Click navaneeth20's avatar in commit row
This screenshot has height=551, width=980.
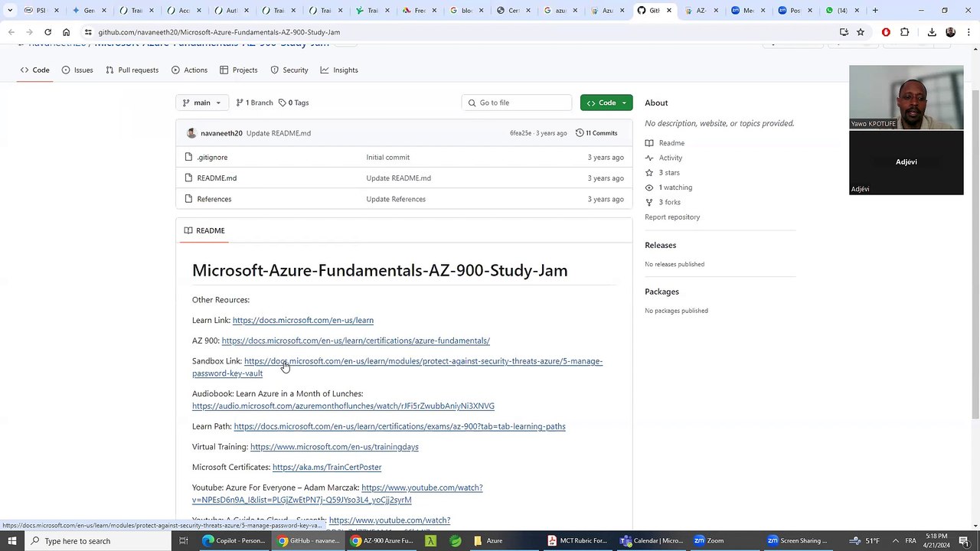[x=191, y=133]
